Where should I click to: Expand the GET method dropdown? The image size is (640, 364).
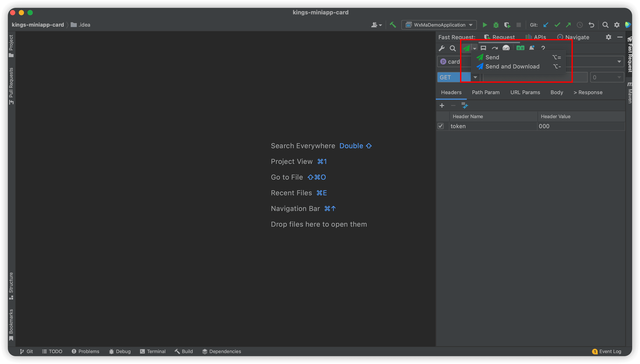coord(475,77)
